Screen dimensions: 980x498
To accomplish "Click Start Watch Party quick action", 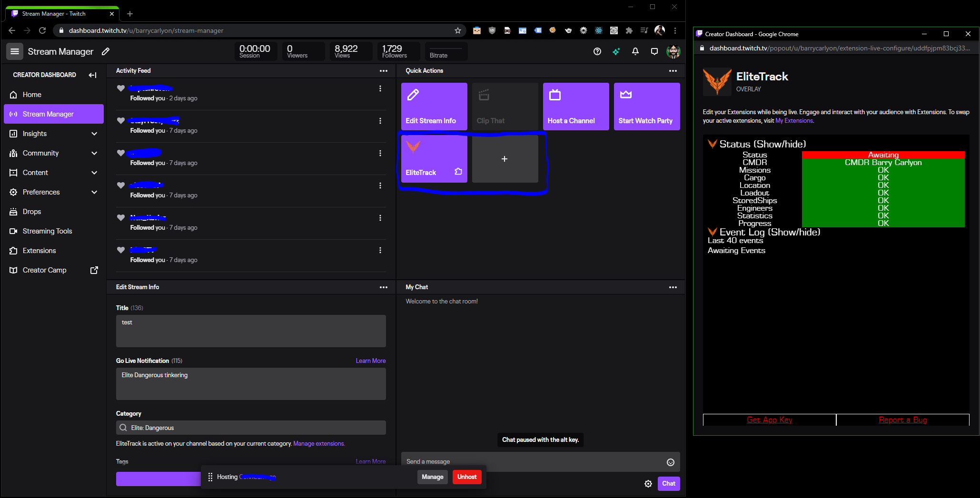I will 647,107.
